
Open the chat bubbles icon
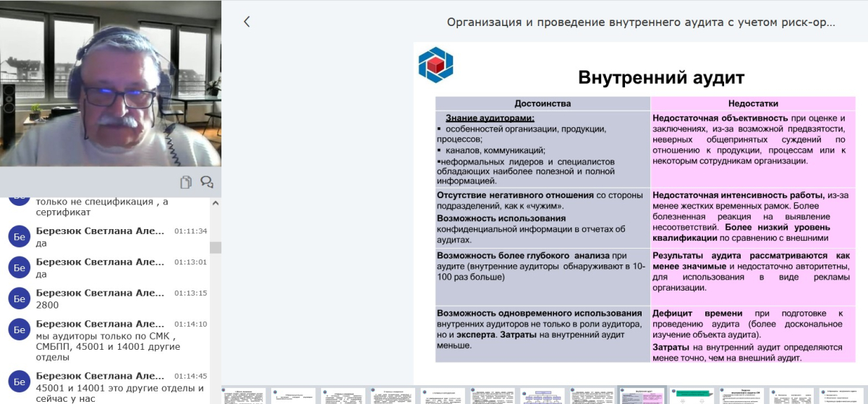pos(207,182)
